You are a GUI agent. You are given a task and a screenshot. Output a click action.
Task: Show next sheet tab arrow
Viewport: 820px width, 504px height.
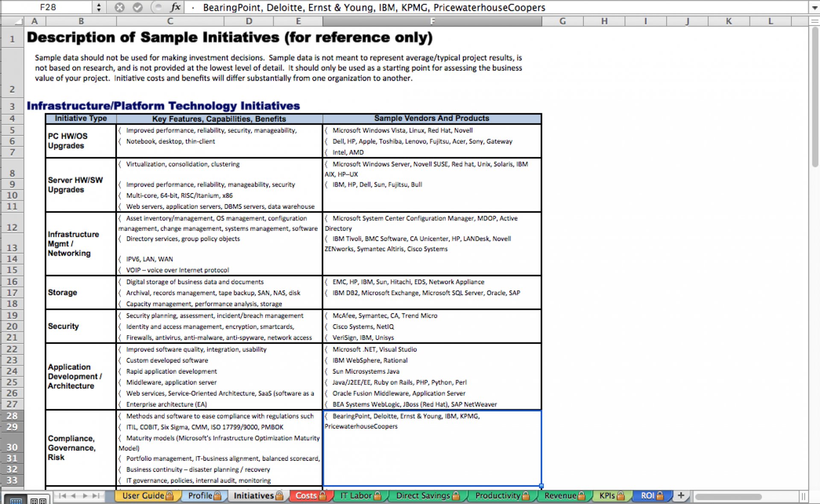(x=85, y=495)
